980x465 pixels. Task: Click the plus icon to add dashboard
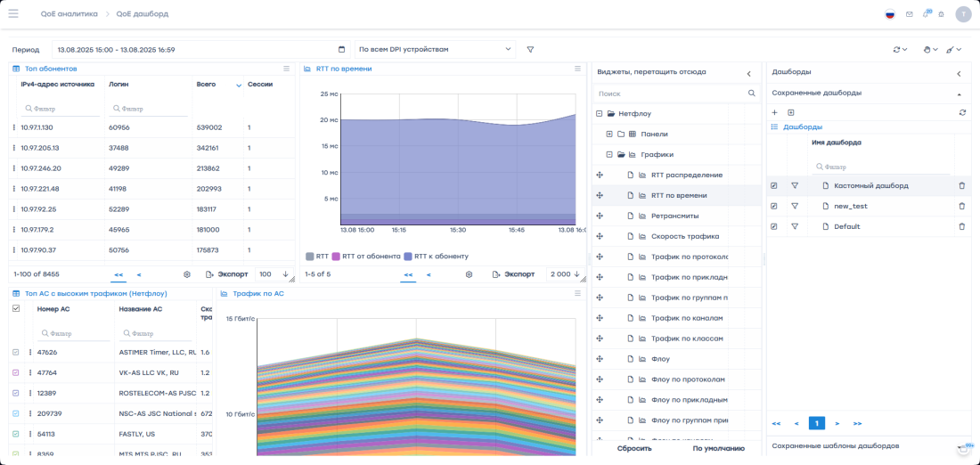774,112
